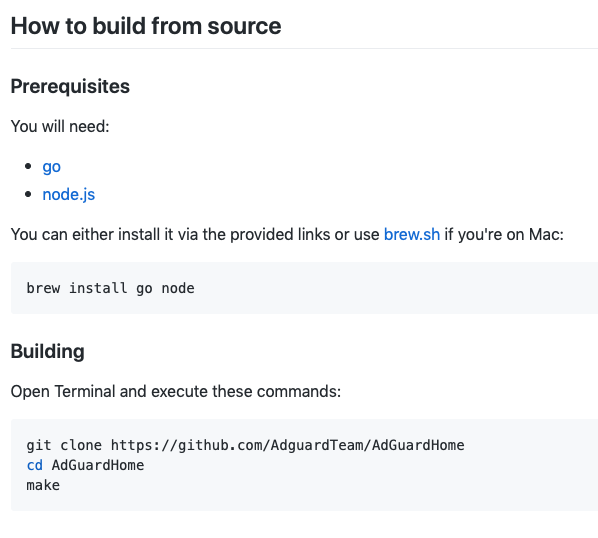Image resolution: width=598 pixels, height=538 pixels.
Task: Click the Open Terminal and execute sentence
Action: coord(176,391)
